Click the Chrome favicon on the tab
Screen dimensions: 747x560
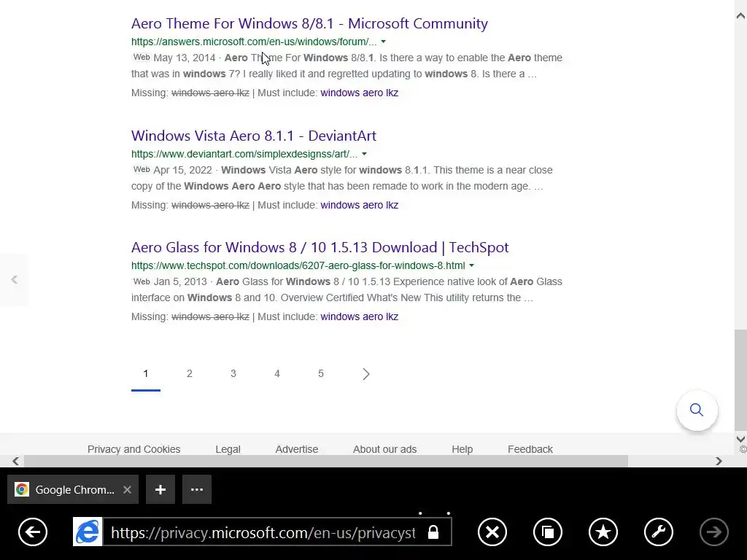[x=21, y=489]
